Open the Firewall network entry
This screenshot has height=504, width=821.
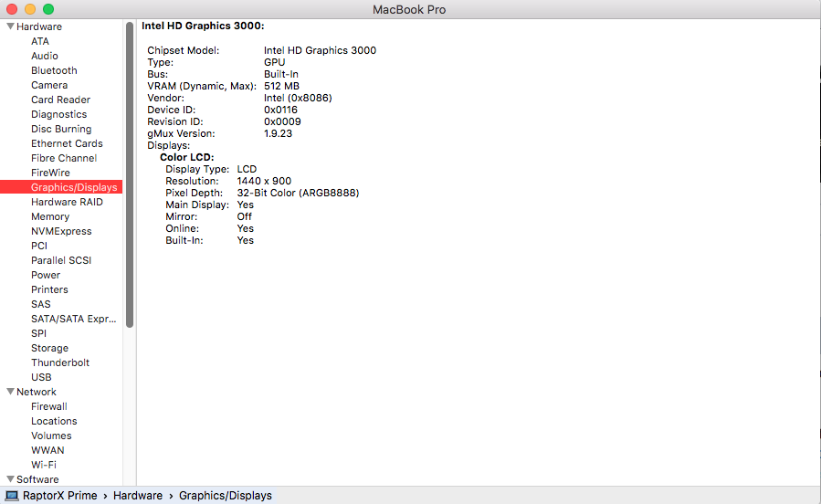(49, 406)
